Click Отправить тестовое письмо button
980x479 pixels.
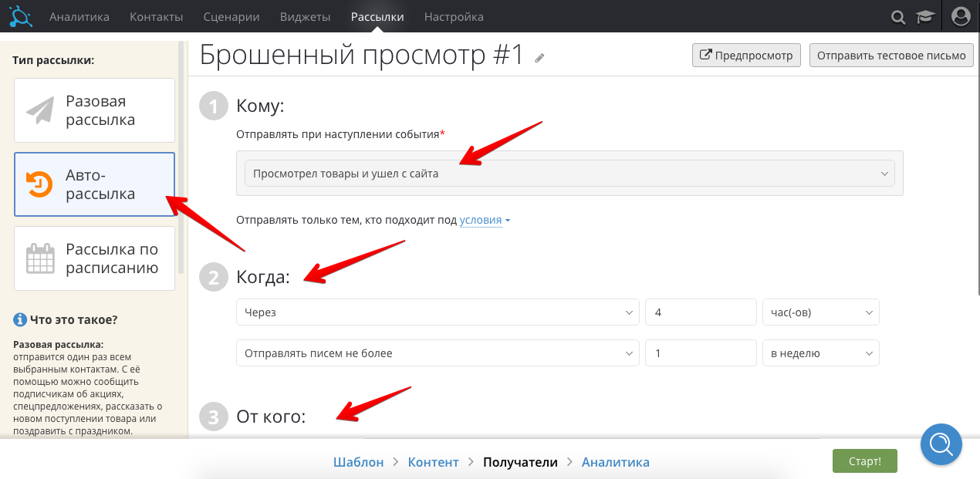pyautogui.click(x=891, y=56)
